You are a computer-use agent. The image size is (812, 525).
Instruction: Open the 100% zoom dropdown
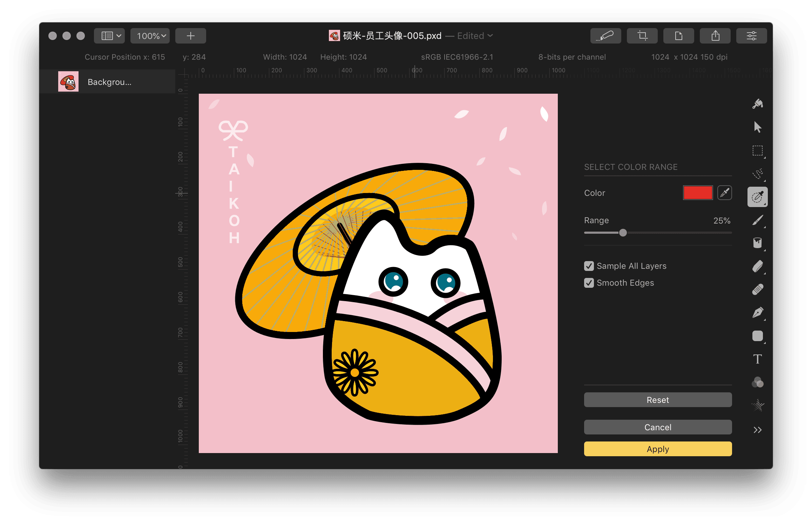150,36
